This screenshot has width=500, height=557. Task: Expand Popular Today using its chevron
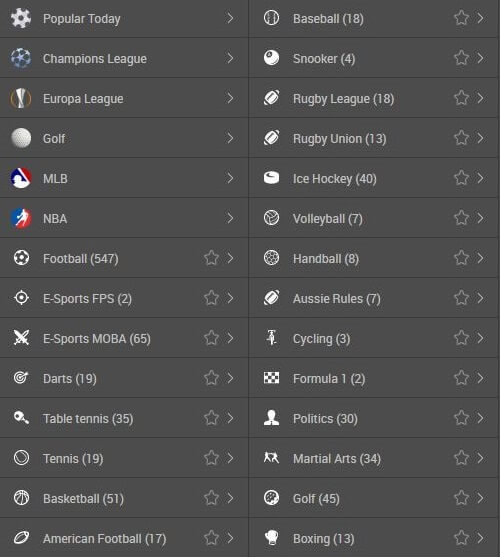(230, 18)
